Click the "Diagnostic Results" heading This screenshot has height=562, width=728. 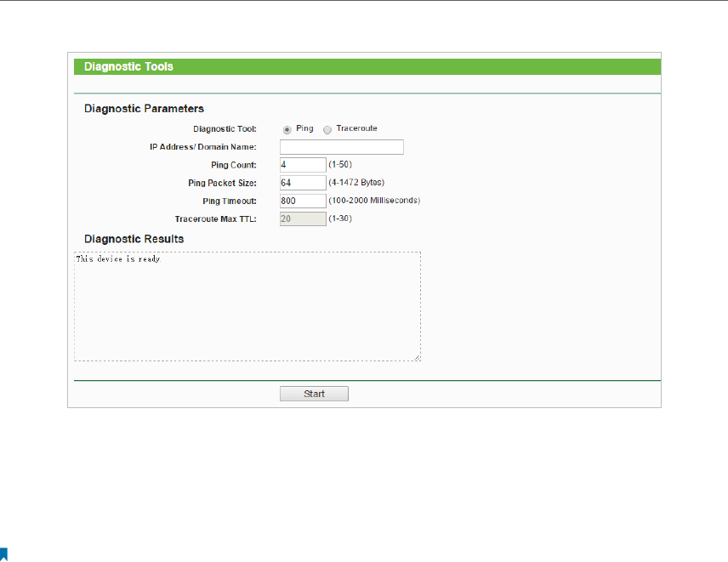pyautogui.click(x=134, y=239)
